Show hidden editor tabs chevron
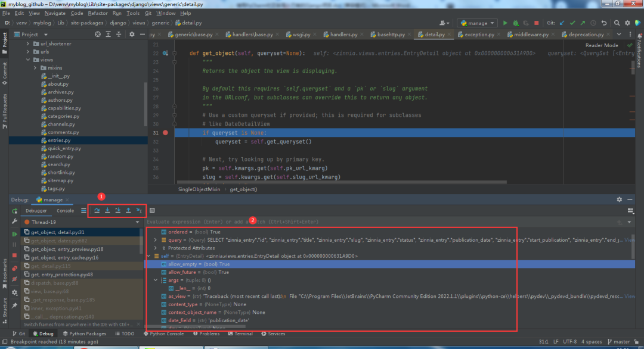 pyautogui.click(x=619, y=35)
